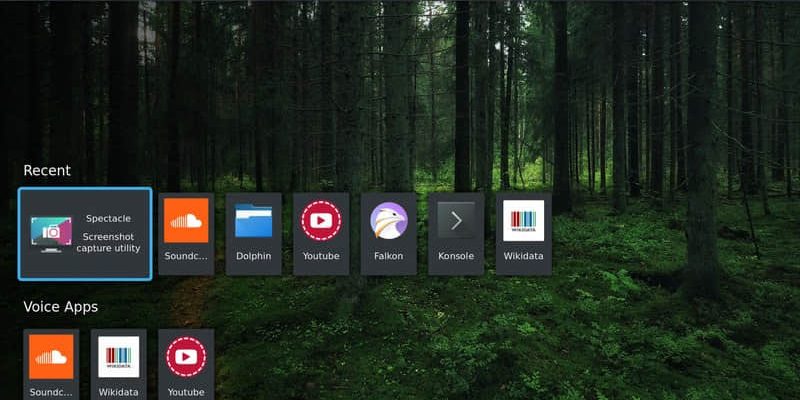Open Wikidata from the Recent row

coord(523,234)
